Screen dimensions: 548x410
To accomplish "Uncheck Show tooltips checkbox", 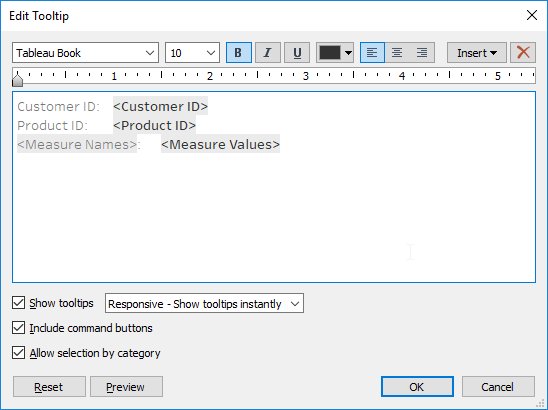I will pos(19,303).
